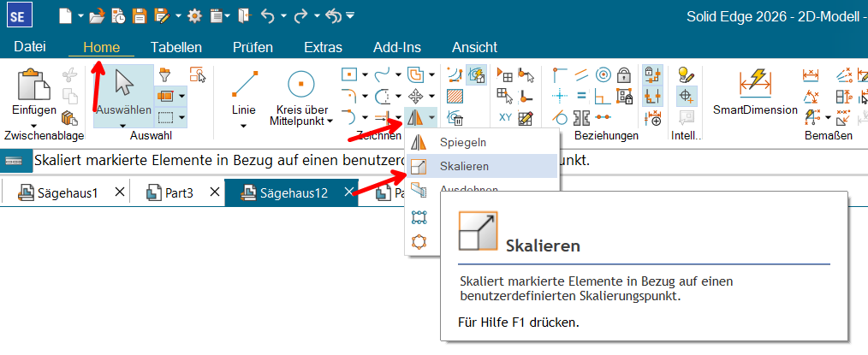Viewport: 868px width, 355px height.
Task: Expand the Mirror tool dropdown arrow
Action: [x=431, y=116]
